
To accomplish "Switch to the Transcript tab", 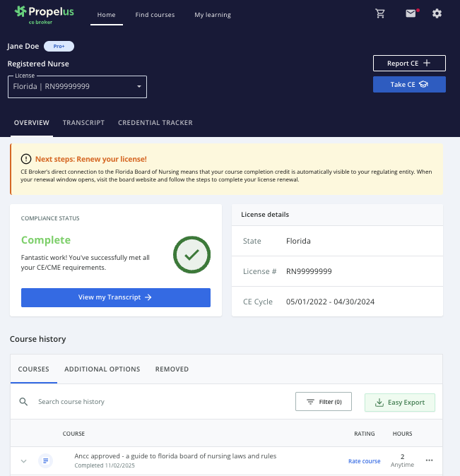I will [83, 123].
